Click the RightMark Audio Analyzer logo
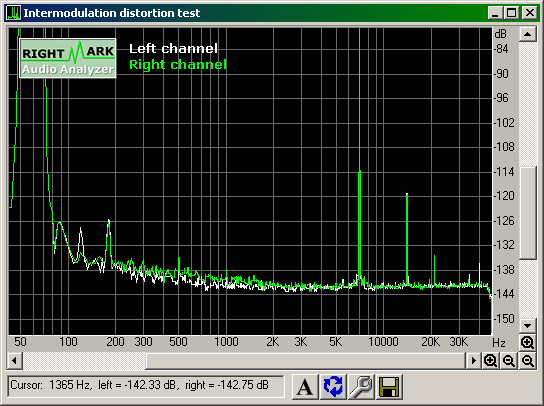This screenshot has height=406, width=544. coord(68,58)
